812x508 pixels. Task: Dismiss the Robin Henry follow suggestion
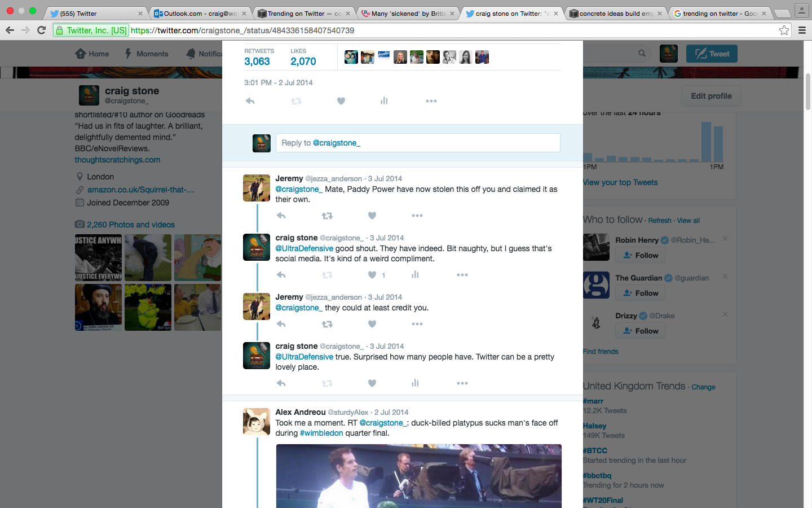tap(725, 239)
